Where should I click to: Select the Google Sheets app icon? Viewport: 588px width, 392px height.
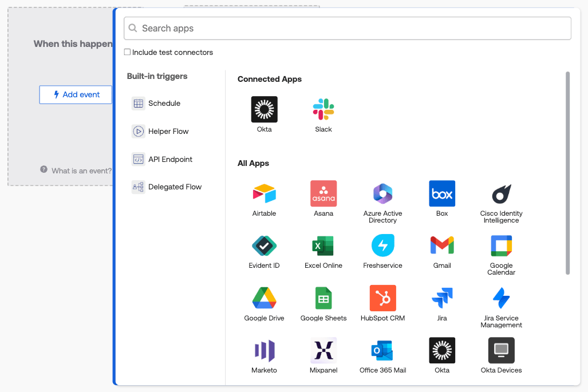click(323, 298)
